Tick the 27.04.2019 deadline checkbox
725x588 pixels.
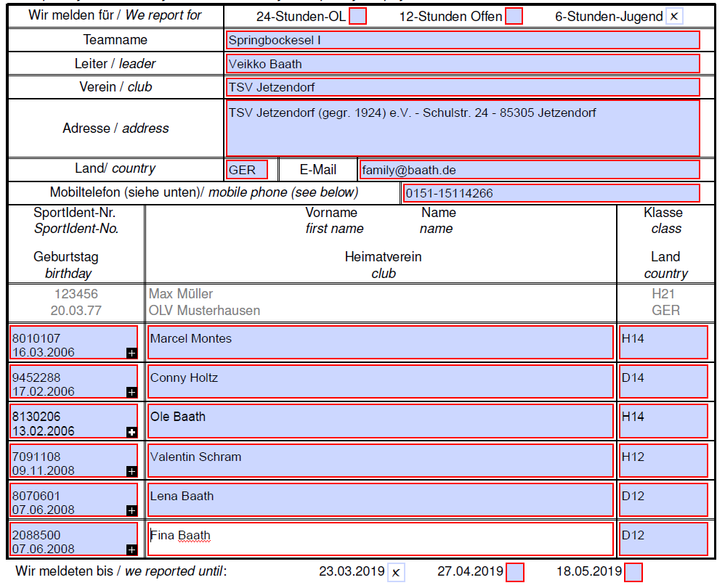pyautogui.click(x=515, y=573)
